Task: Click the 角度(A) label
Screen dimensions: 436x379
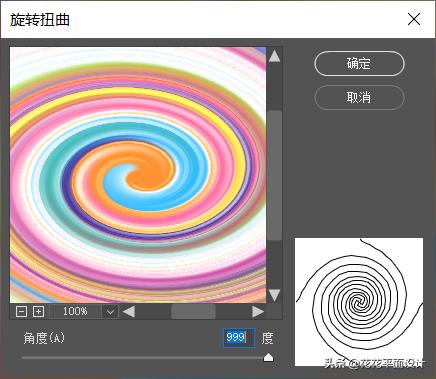Action: 44,338
